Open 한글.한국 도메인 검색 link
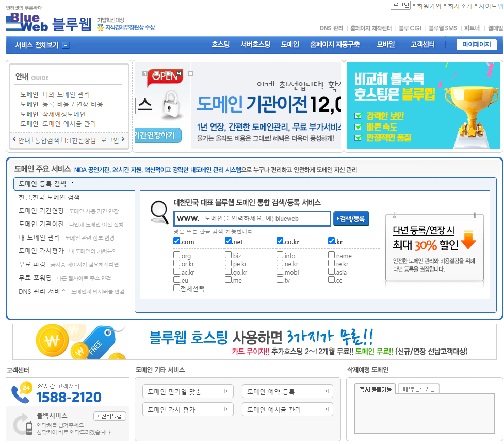 point(49,197)
